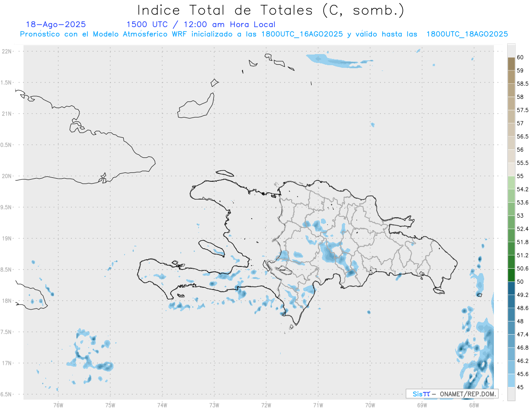Click the "19N" latitude label
532x411 pixels.
[x=8, y=239]
